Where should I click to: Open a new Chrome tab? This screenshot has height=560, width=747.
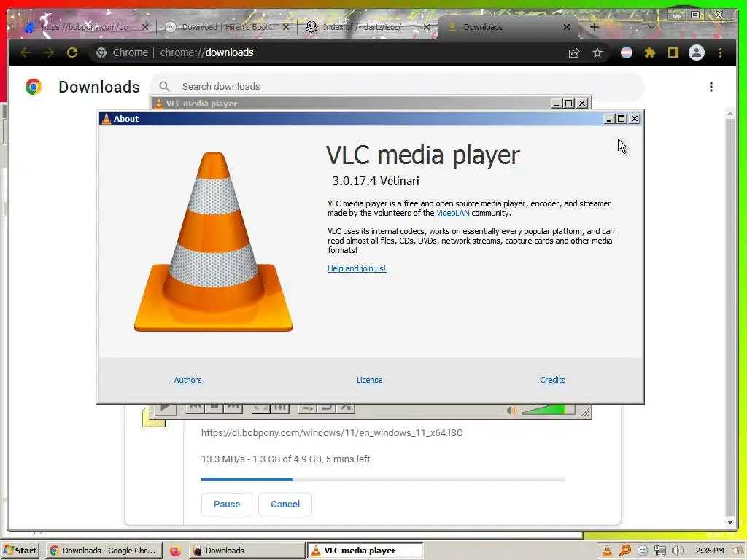pos(594,27)
